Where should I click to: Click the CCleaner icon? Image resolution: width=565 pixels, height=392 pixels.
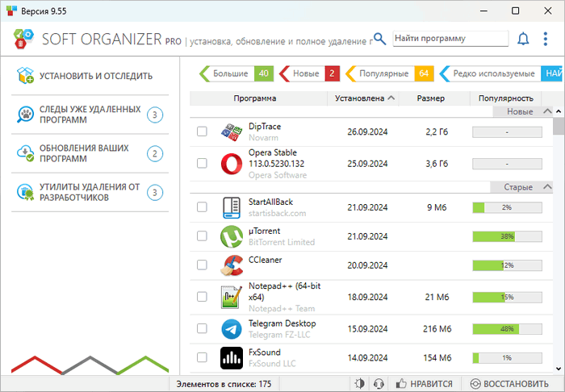click(x=232, y=265)
